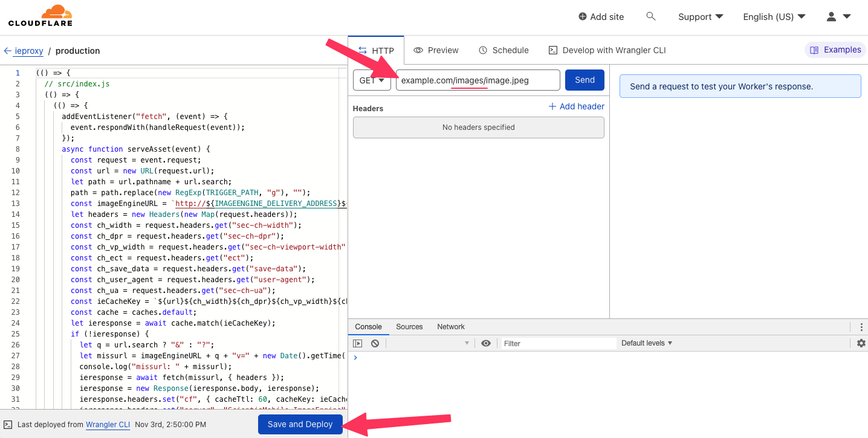Click line number 13 in editor
Screen dimensions: 868x438
click(16, 204)
